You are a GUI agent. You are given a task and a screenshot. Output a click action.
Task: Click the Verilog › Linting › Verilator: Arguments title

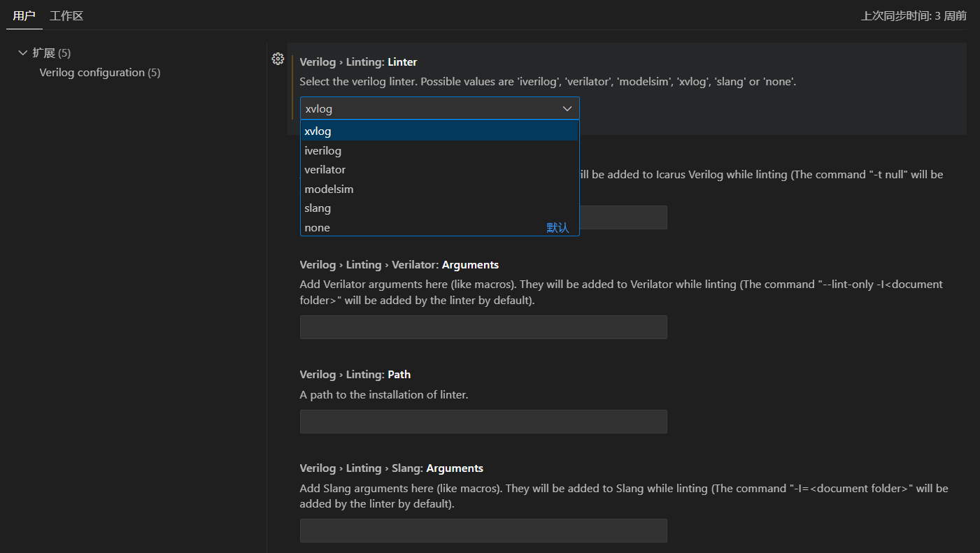[399, 265]
